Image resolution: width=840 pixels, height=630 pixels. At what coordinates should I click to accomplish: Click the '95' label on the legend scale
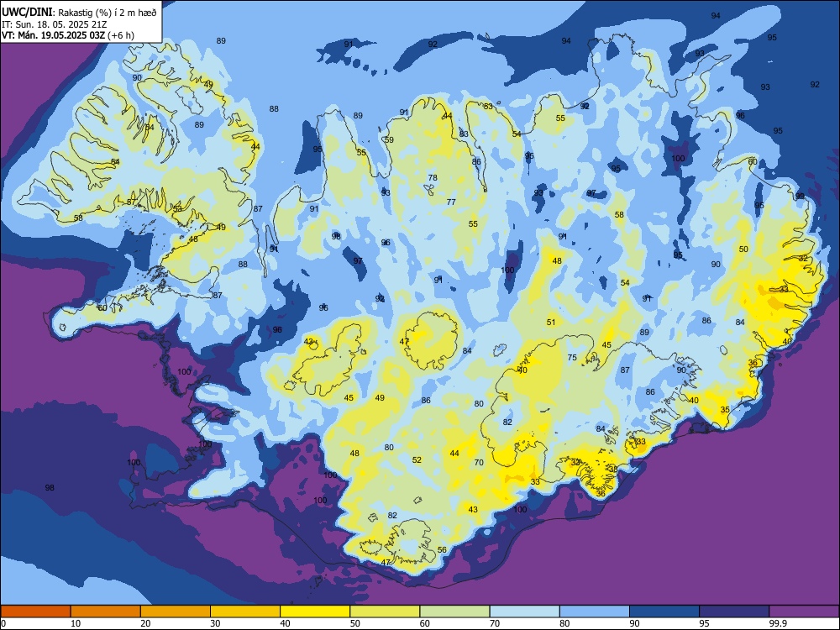point(705,623)
